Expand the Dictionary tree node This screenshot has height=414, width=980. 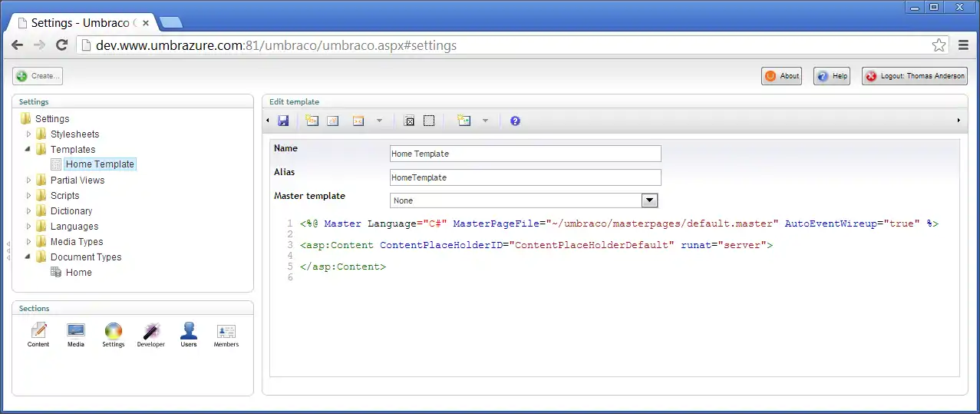click(29, 211)
